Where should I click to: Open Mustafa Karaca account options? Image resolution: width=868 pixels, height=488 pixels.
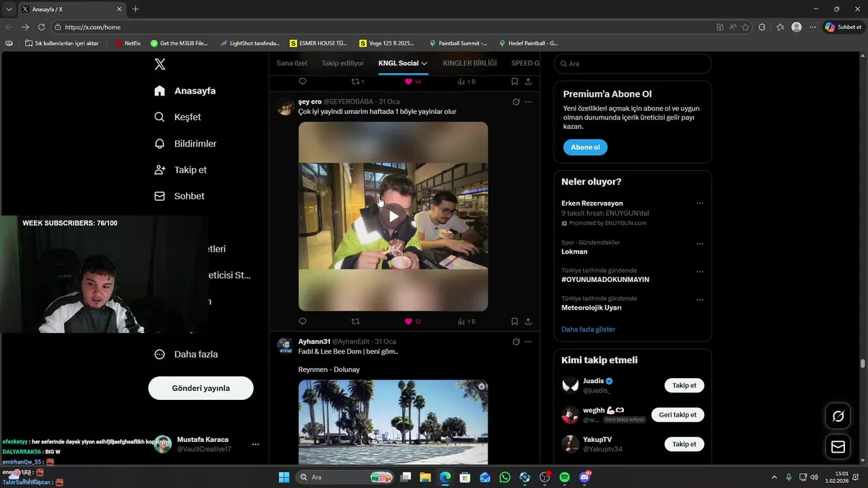pos(256,444)
